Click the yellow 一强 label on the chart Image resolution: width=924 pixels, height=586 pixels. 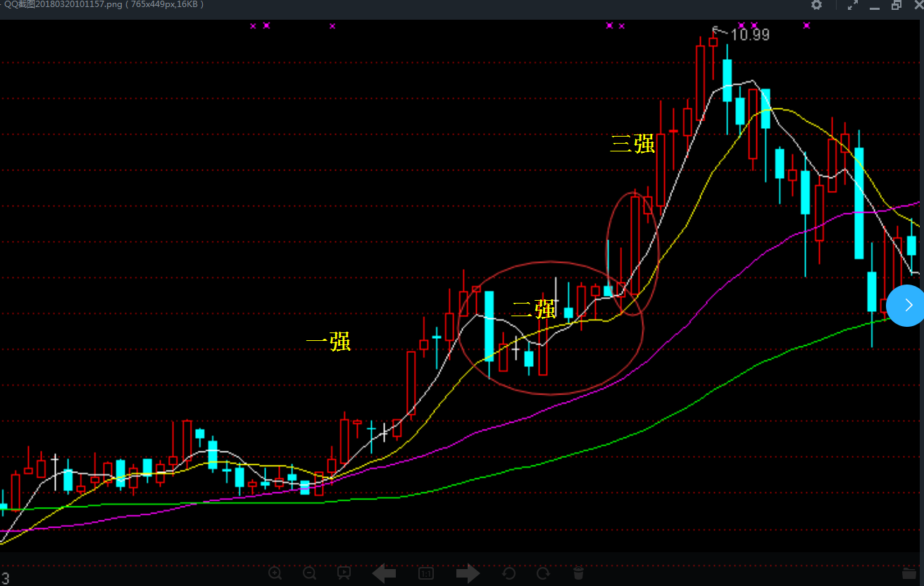click(328, 342)
